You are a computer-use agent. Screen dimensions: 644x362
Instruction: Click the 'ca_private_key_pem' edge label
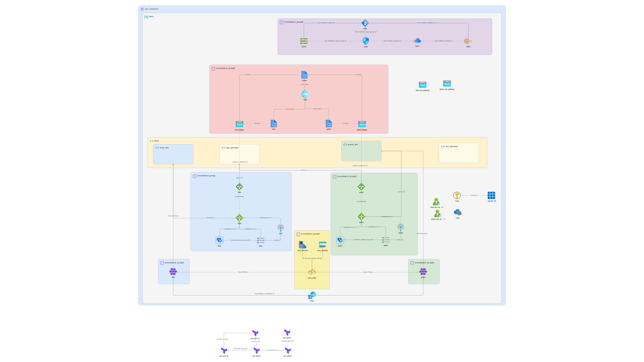tap(240, 349)
